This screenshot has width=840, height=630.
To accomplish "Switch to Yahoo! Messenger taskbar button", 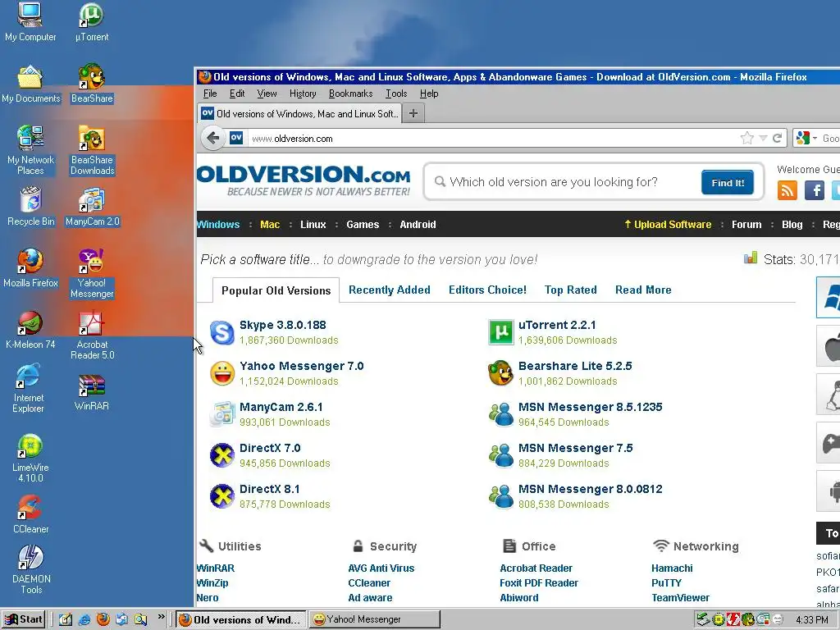I will coord(375,619).
